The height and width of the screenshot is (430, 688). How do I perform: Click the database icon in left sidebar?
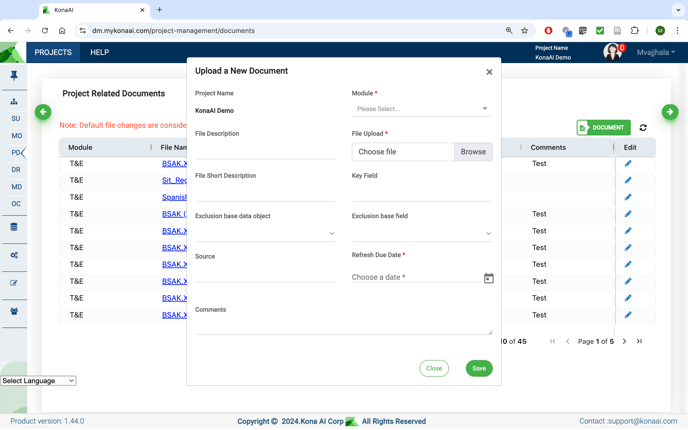click(14, 228)
